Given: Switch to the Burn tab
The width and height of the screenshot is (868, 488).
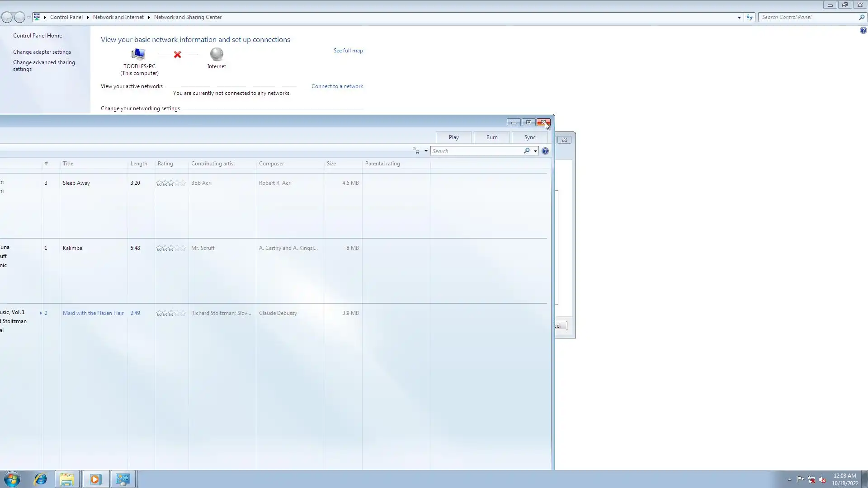Looking at the screenshot, I should 492,137.
